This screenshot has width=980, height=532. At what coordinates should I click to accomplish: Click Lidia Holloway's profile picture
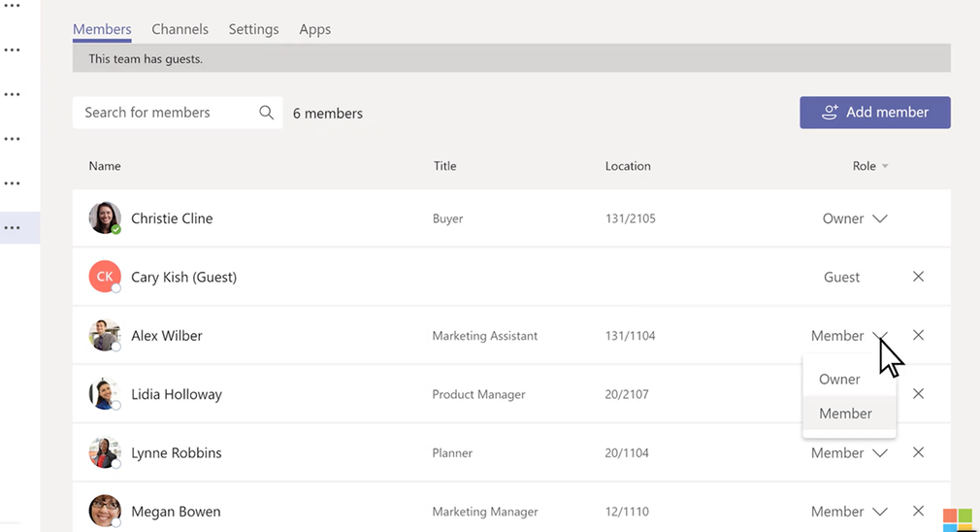(105, 394)
